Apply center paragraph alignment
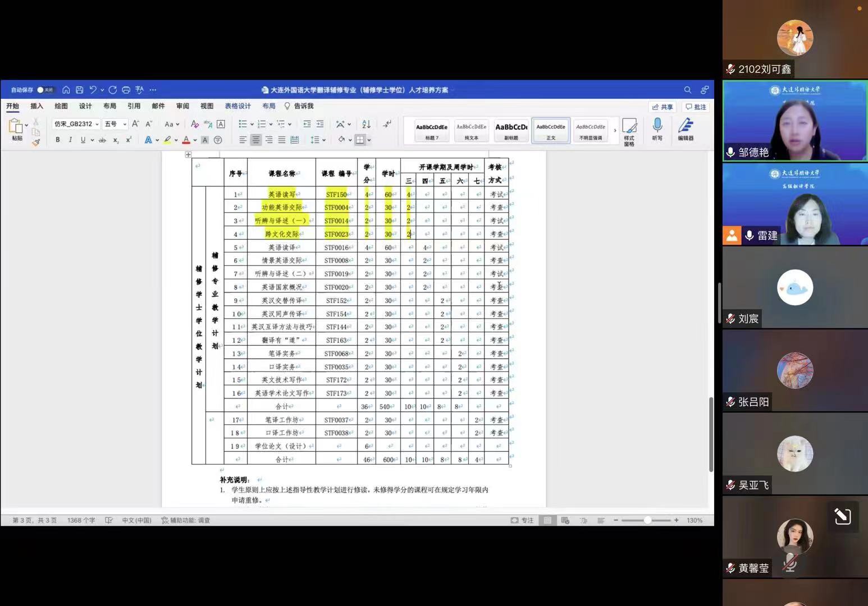This screenshot has width=868, height=606. (255, 140)
